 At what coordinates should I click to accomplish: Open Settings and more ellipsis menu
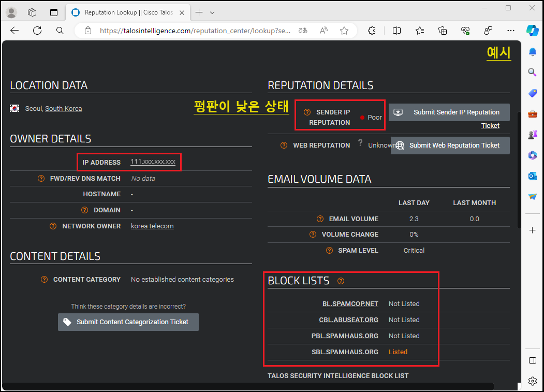point(511,31)
